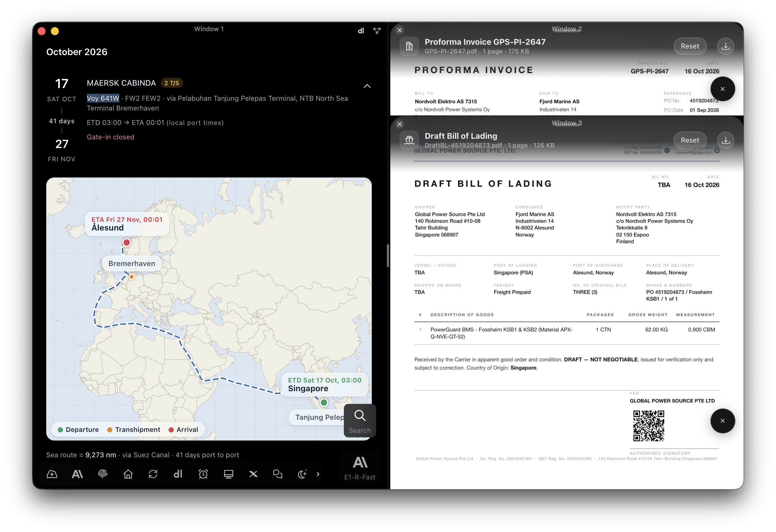The width and height of the screenshot is (776, 532).
Task: Click the Bremerhaven label on the map
Action: point(132,263)
